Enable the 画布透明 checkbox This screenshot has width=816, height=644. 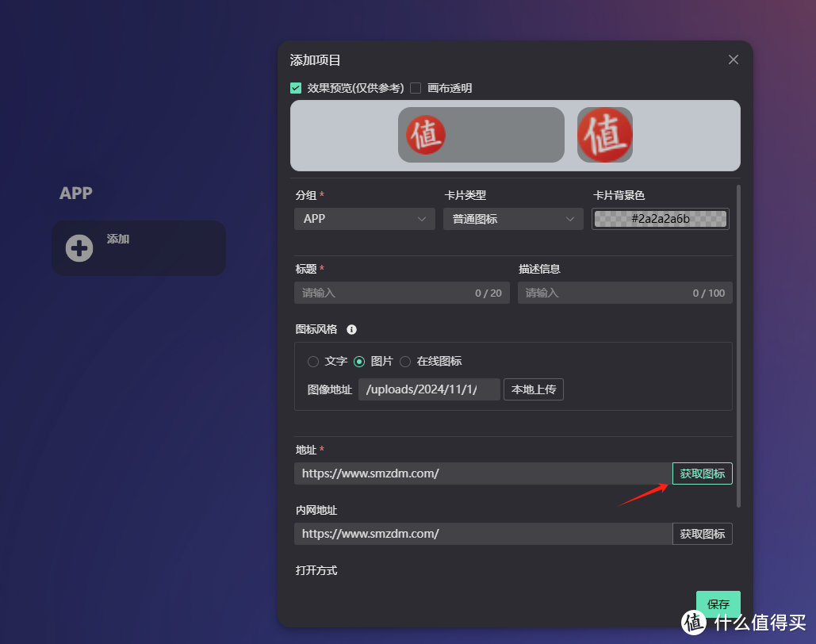coord(416,88)
